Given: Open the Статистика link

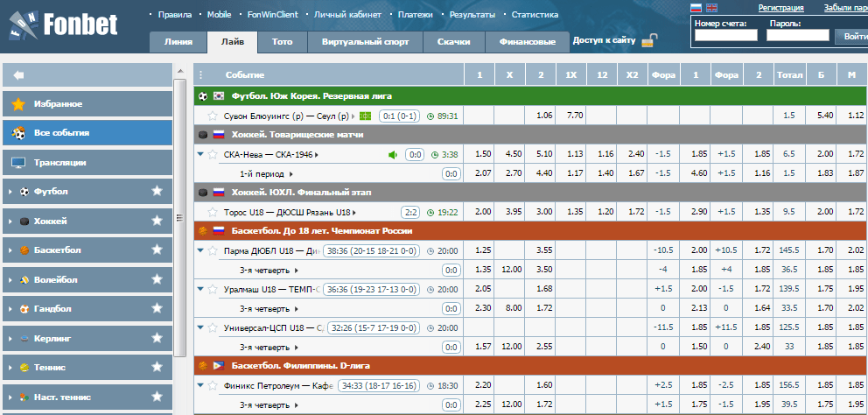Looking at the screenshot, I should pyautogui.click(x=535, y=15).
